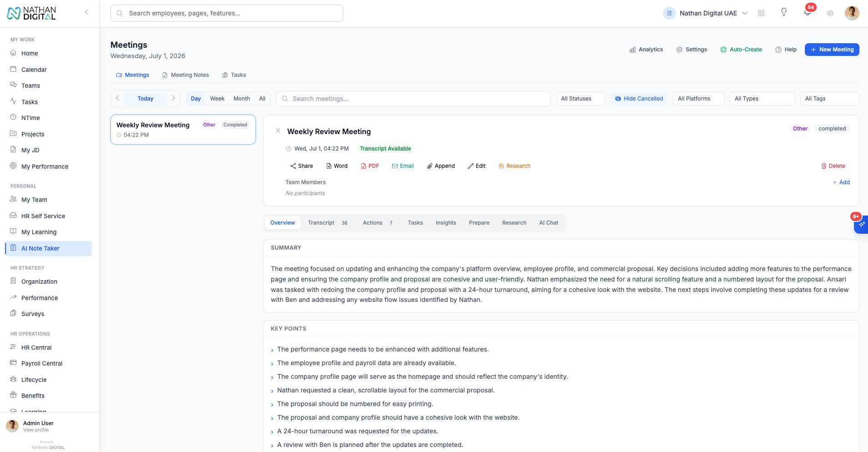This screenshot has width=868, height=452.
Task: Open the floating AI assistant button
Action: coord(861,224)
